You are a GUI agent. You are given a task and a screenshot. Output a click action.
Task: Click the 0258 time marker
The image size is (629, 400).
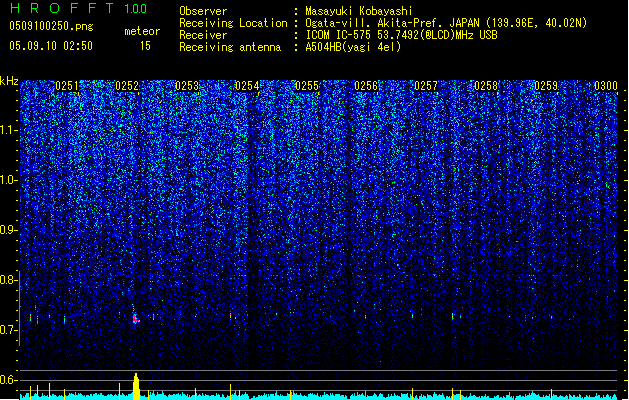[x=486, y=86]
